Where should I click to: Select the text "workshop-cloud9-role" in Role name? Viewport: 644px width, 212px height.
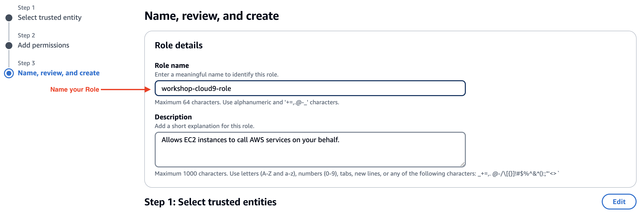coord(196,88)
